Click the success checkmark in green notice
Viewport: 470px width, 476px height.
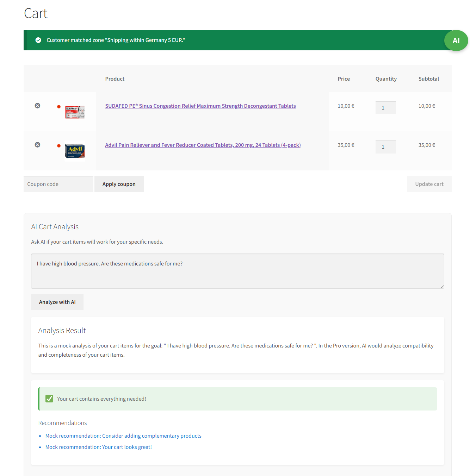pyautogui.click(x=38, y=40)
